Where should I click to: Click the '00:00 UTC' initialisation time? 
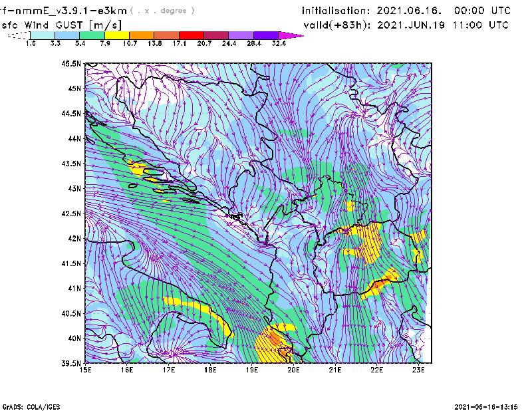click(483, 11)
